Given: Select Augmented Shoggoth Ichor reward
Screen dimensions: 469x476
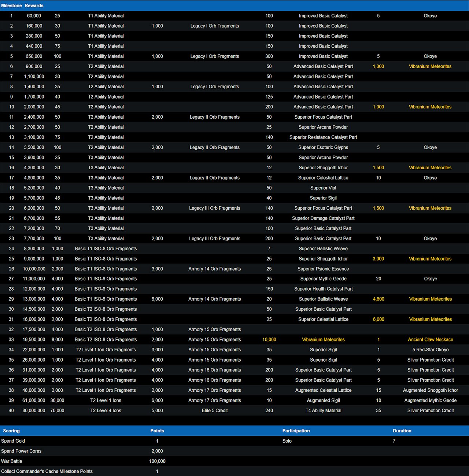Looking at the screenshot, I should (431, 390).
